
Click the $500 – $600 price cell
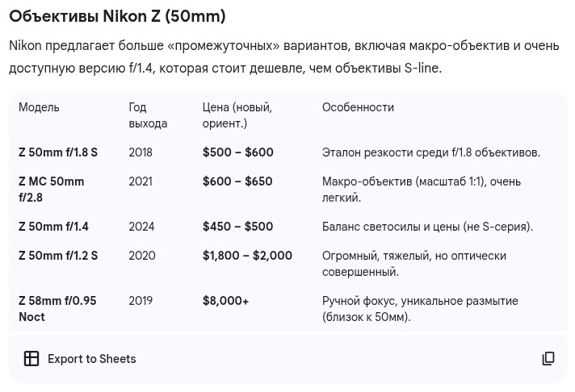[x=237, y=152]
